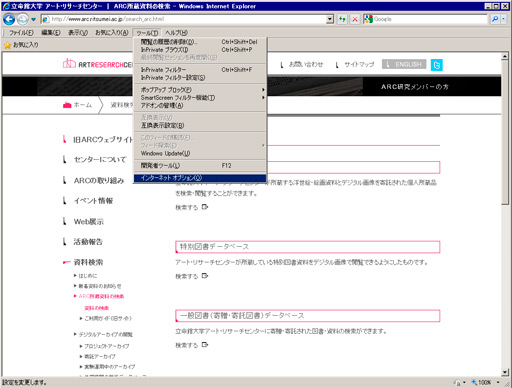Click the browser Forward arrow button

[23, 20]
